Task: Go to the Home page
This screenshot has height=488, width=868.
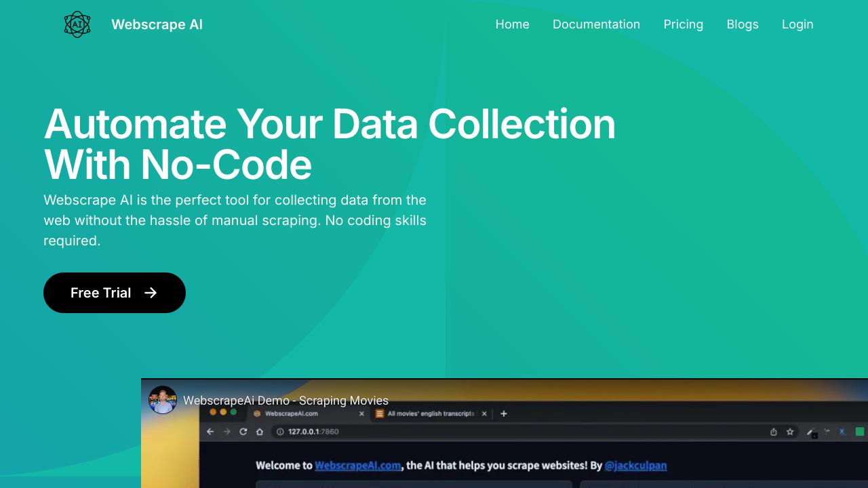Action: point(512,24)
